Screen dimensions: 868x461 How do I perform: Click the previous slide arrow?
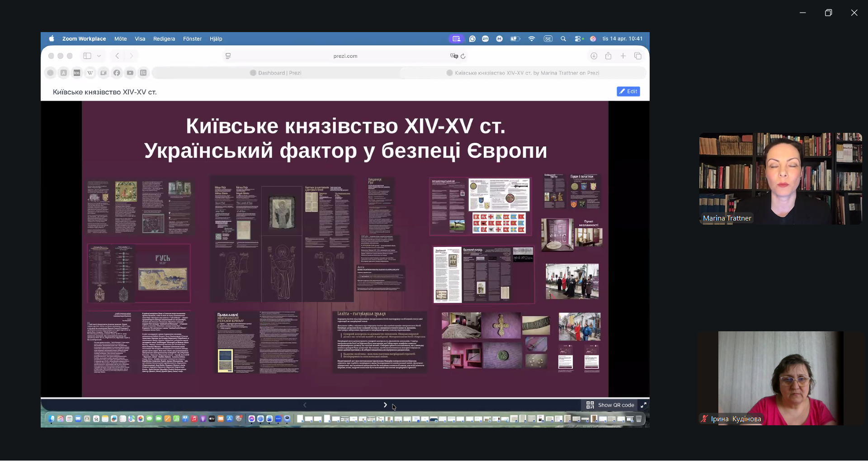305,405
